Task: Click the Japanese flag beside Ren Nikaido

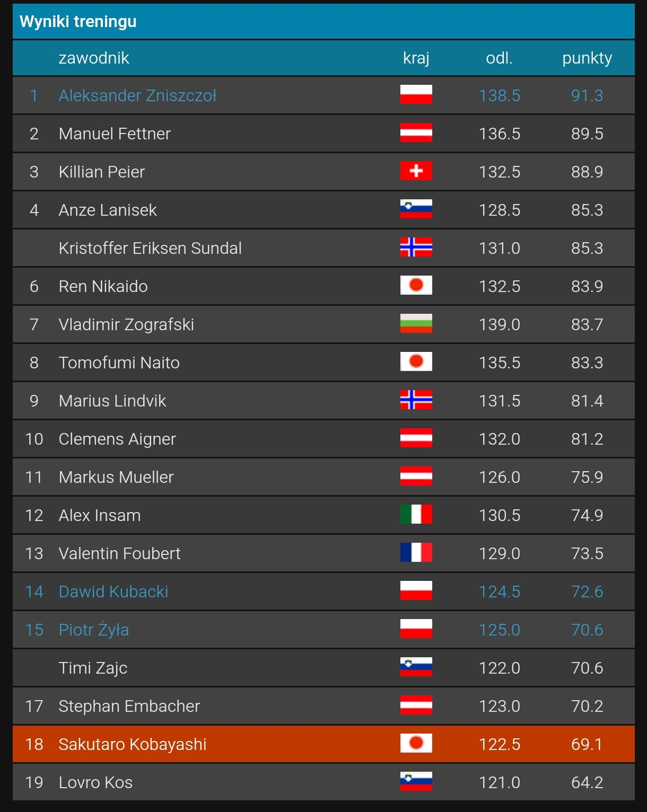Action: pyautogui.click(x=416, y=286)
